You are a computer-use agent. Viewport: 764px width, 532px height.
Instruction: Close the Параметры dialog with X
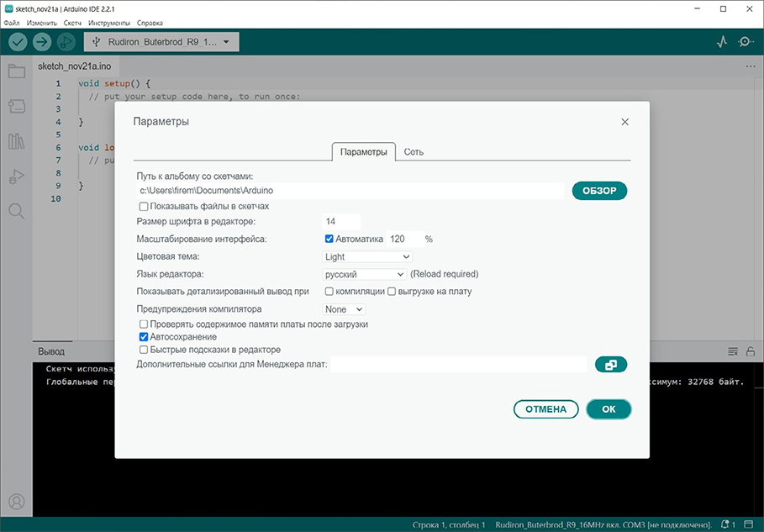click(625, 122)
